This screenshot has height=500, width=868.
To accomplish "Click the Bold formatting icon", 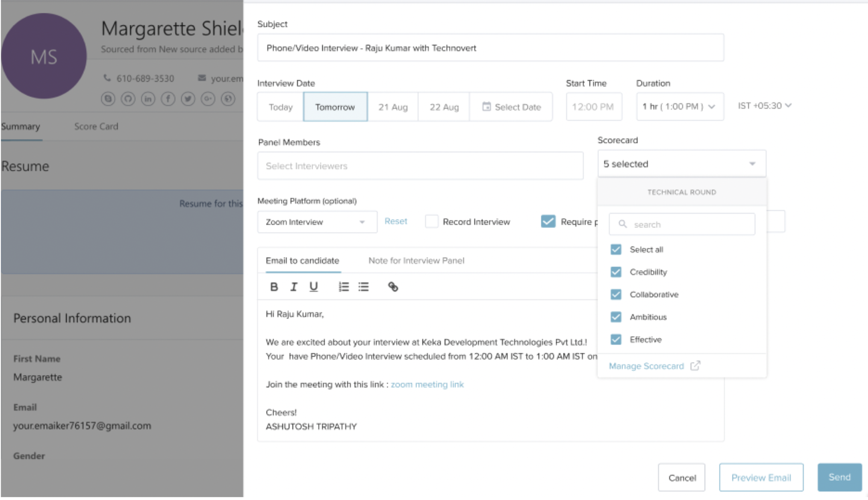I will [x=274, y=287].
